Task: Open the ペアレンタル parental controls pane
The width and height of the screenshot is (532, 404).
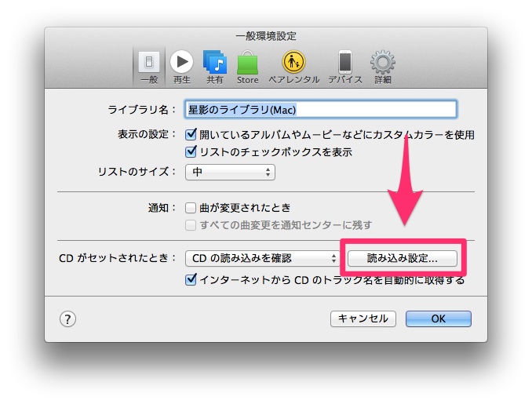Action: 293,67
